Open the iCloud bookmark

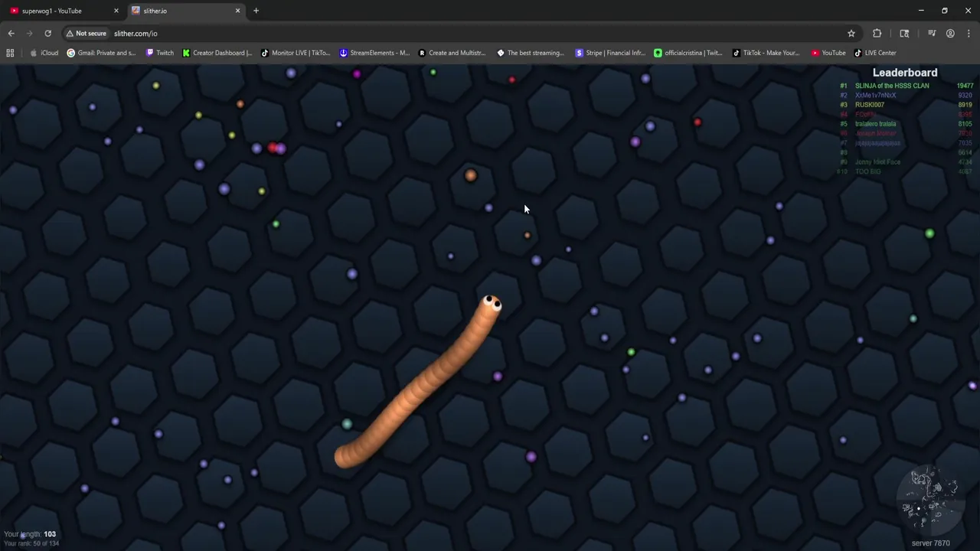point(44,53)
